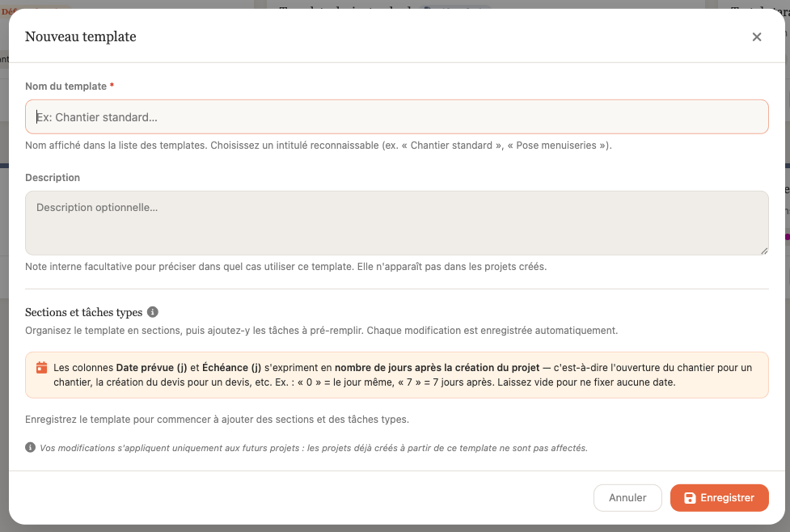Click the Sections et tâches types heading
790x532 pixels.
(x=83, y=312)
